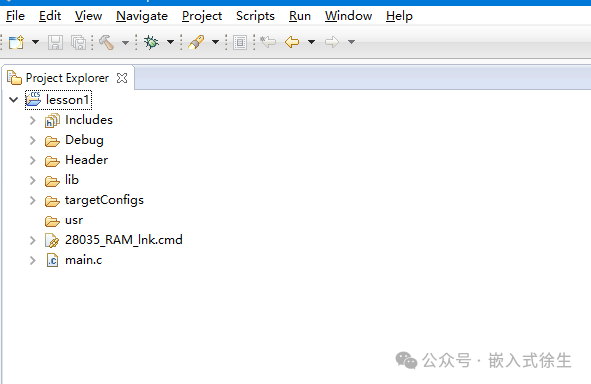
Task: Select the lesson1 project
Action: pos(67,100)
